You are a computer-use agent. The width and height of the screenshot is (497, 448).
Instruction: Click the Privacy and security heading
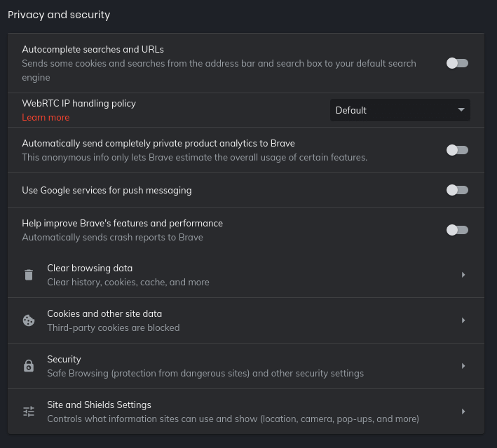tap(59, 15)
